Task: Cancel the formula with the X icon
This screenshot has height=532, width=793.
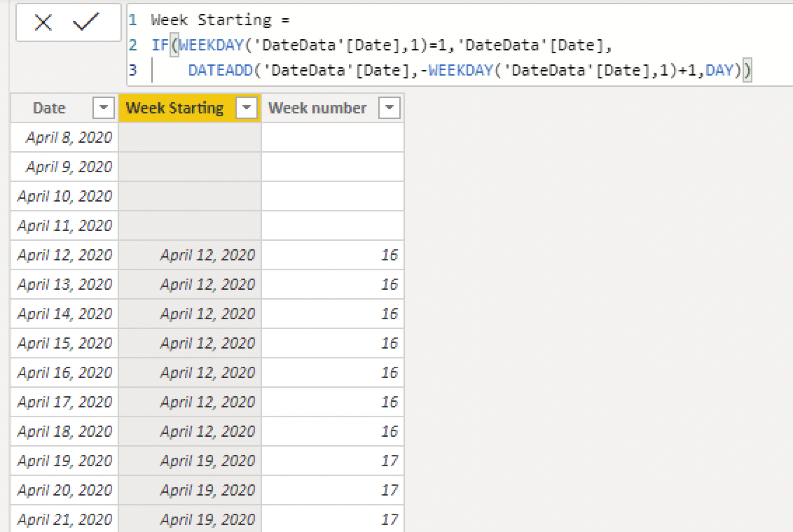Action: (x=43, y=22)
